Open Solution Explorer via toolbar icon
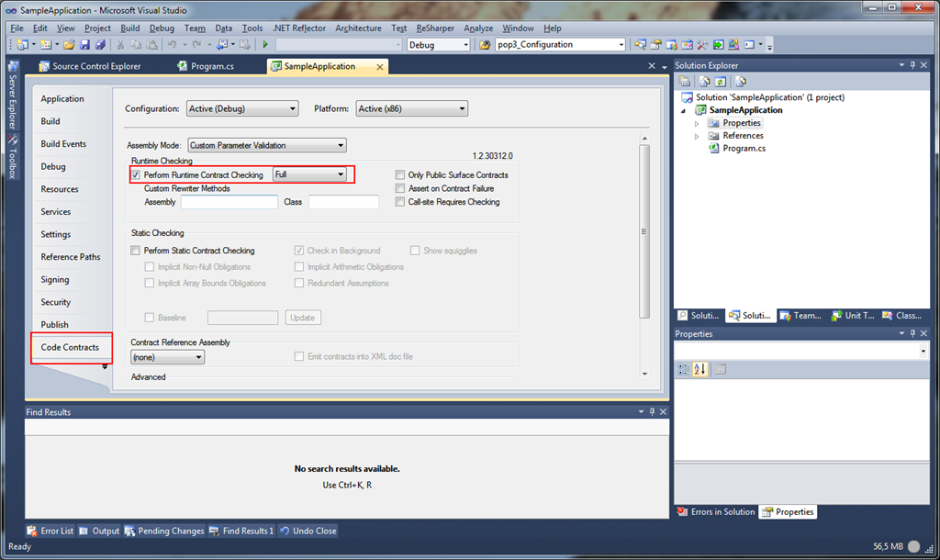The height and width of the screenshot is (560, 940). pos(640,45)
